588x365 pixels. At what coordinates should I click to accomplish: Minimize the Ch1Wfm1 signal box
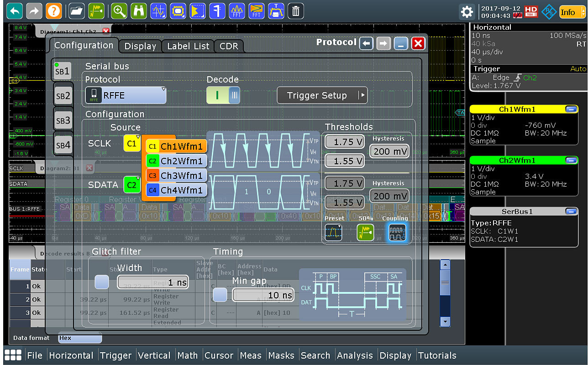tap(571, 109)
